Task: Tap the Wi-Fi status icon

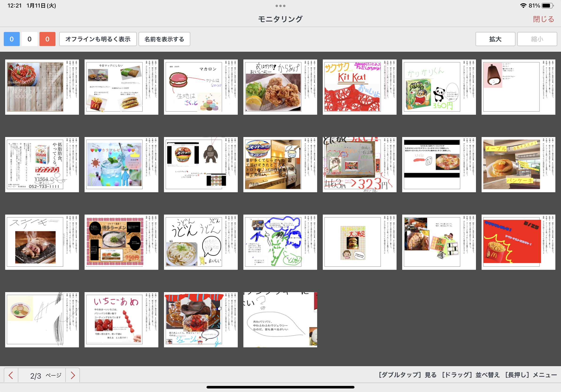Action: 523,6
